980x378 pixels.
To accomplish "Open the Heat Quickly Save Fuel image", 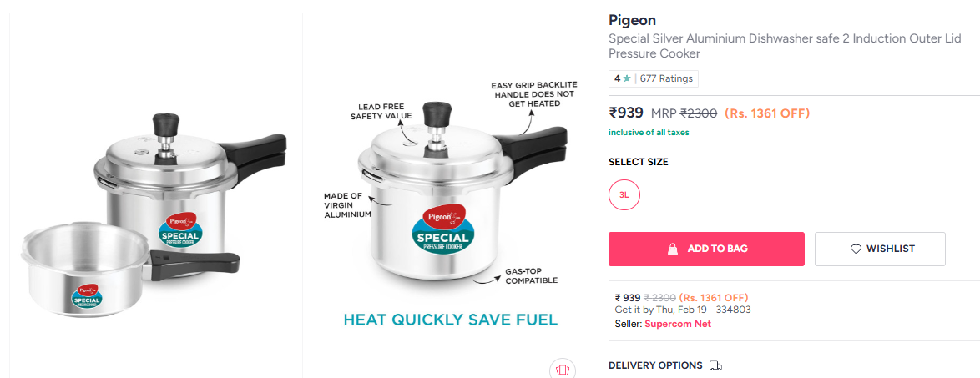I will [446, 196].
